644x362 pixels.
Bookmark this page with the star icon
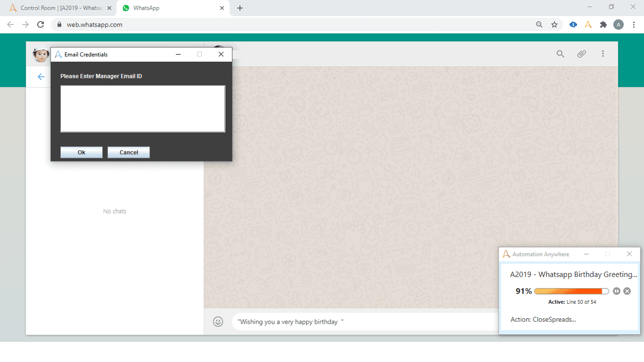(554, 25)
